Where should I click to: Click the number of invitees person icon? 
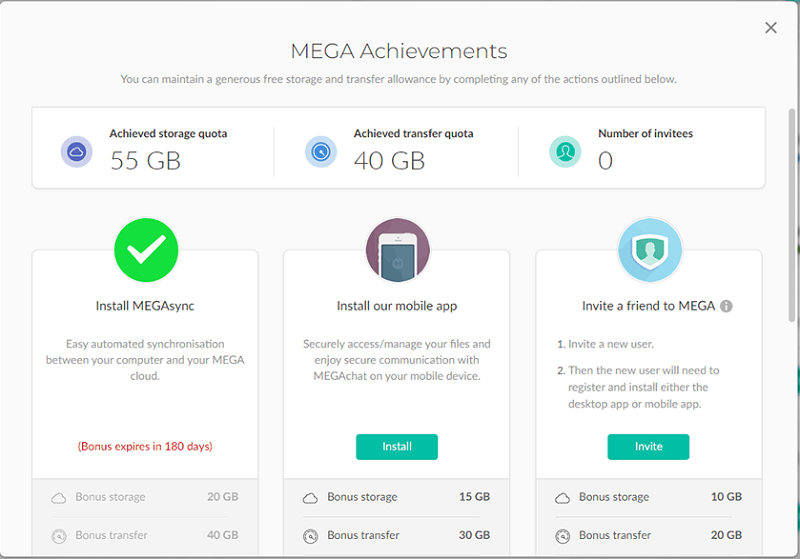pos(565,151)
